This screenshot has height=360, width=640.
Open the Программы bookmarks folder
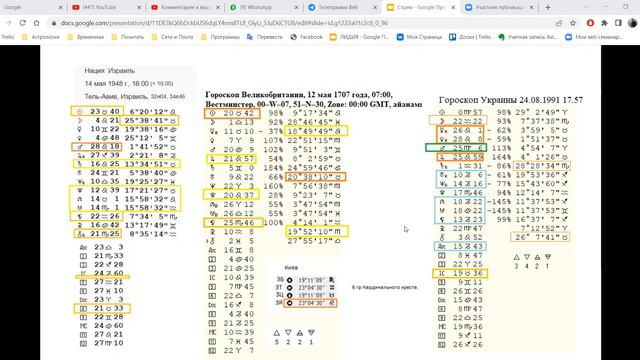click(220, 37)
